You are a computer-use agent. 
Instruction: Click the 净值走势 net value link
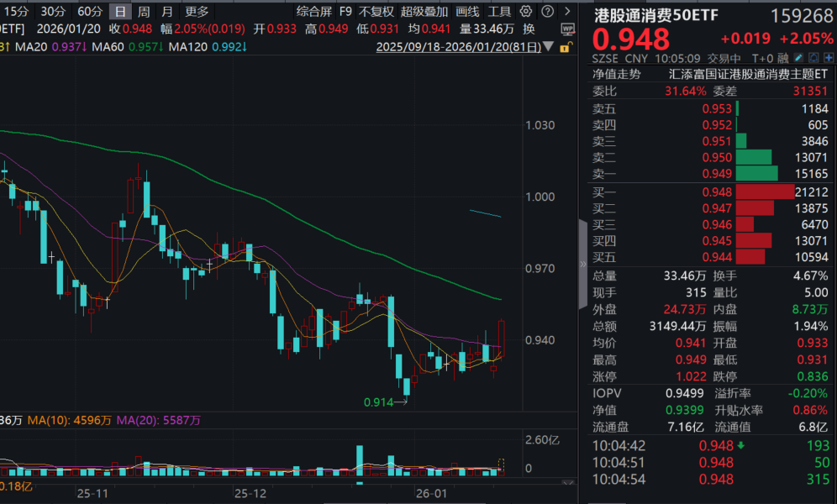pyautogui.click(x=614, y=74)
